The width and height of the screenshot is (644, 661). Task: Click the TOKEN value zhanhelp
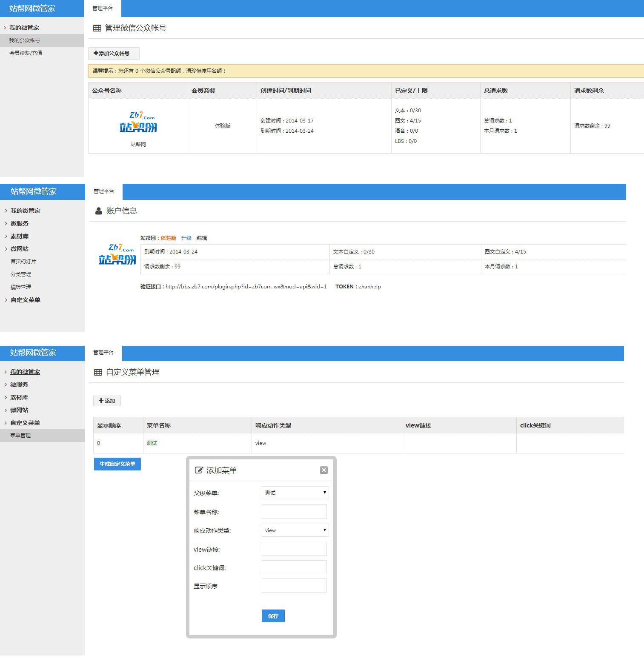[x=370, y=287]
